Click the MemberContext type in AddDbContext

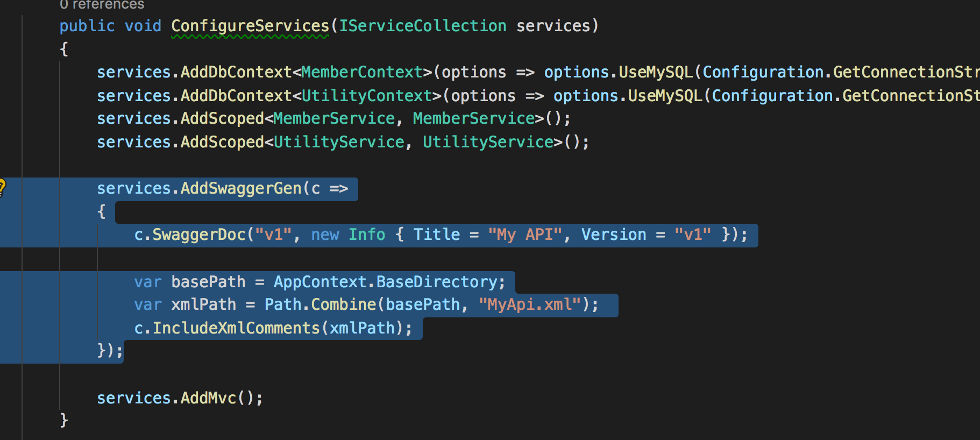click(x=362, y=72)
